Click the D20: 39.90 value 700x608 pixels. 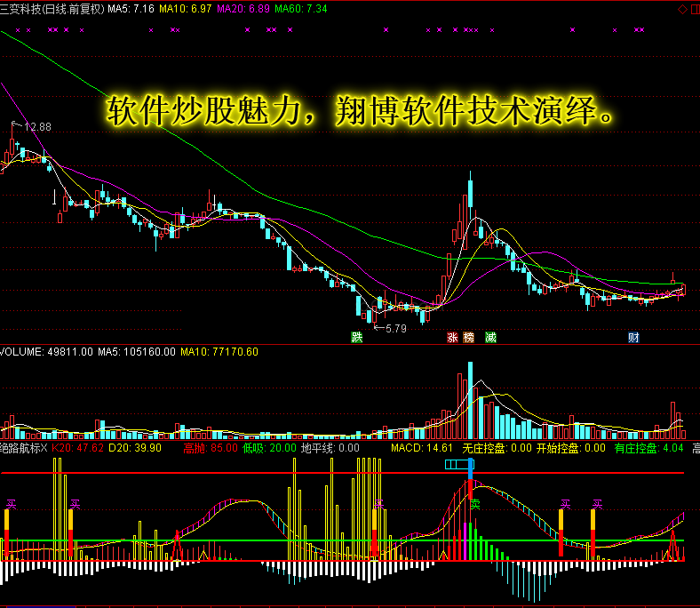[x=135, y=448]
